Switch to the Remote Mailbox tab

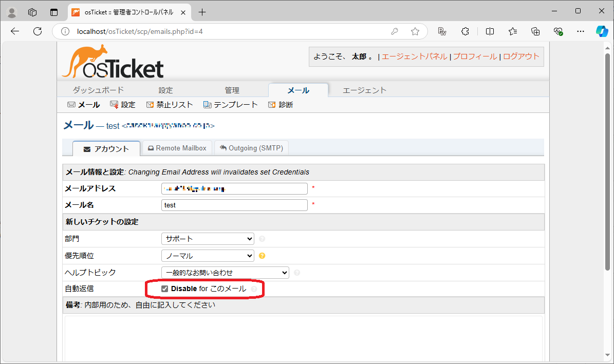click(x=177, y=148)
